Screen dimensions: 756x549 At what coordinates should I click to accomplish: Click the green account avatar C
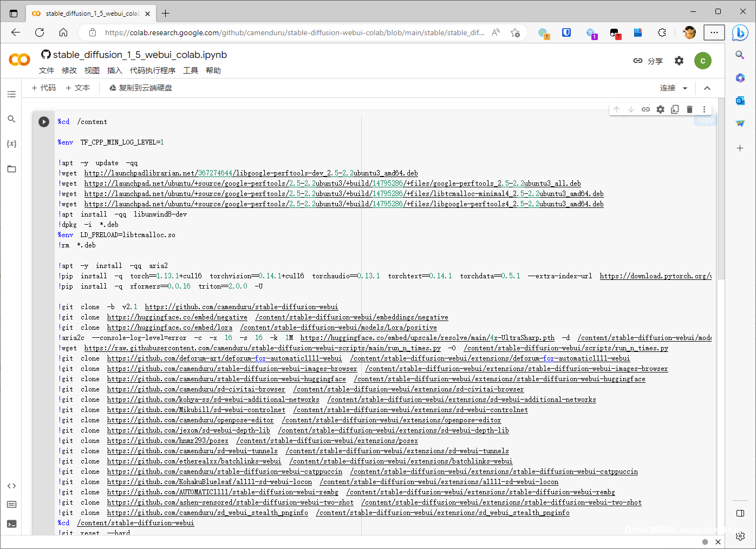(703, 61)
